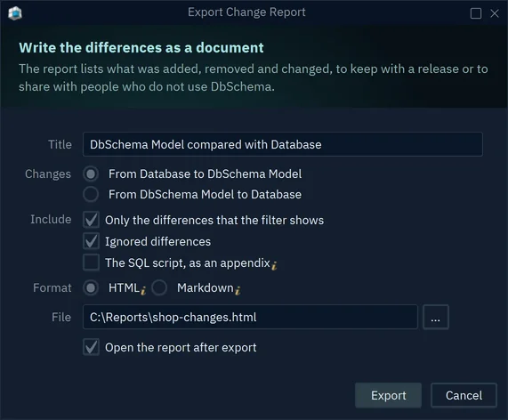Click the Include label
The height and width of the screenshot is (420, 508).
point(51,220)
